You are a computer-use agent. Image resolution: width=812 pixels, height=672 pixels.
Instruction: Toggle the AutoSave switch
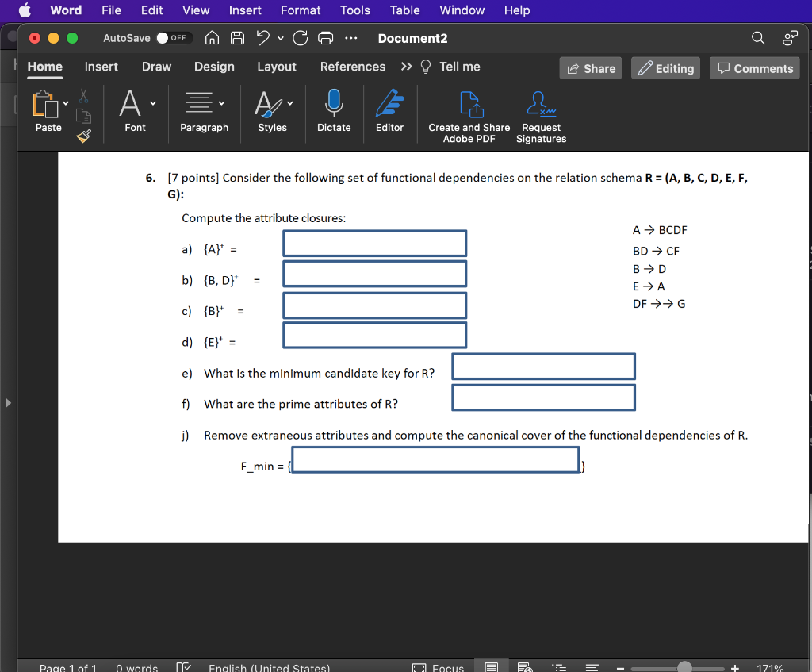tap(174, 37)
